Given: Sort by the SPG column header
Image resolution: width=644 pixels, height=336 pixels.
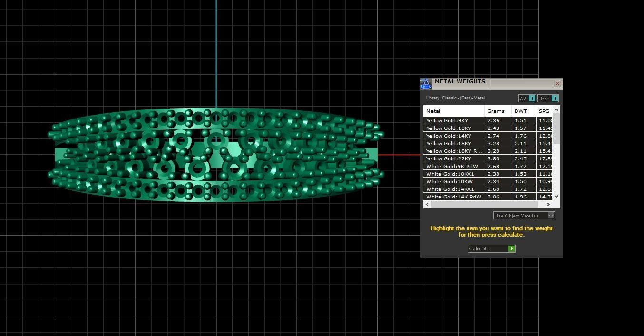Looking at the screenshot, I should 544,111.
